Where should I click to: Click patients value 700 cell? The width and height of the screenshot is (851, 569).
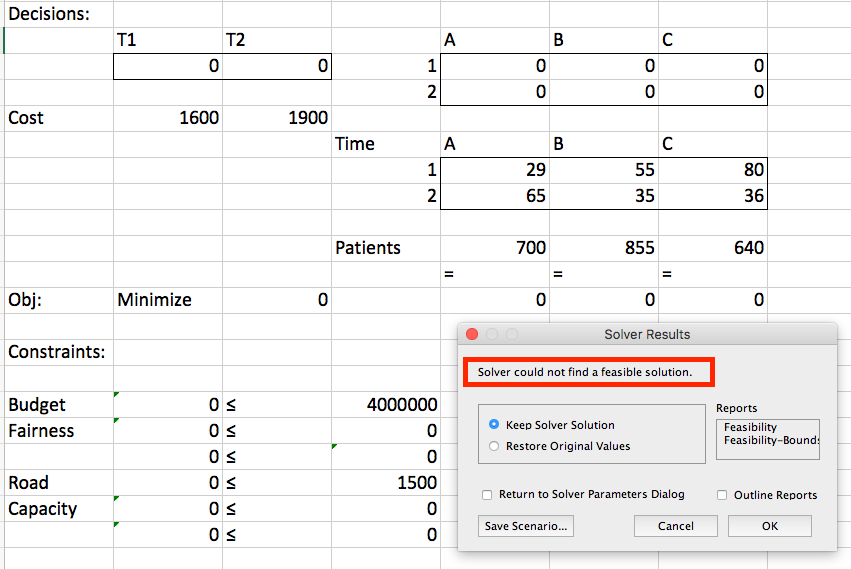point(495,248)
